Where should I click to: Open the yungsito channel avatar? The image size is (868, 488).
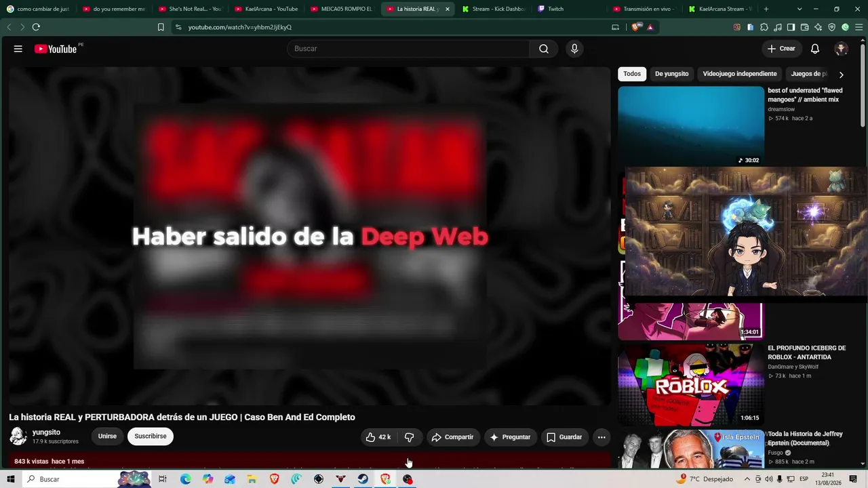point(18,436)
